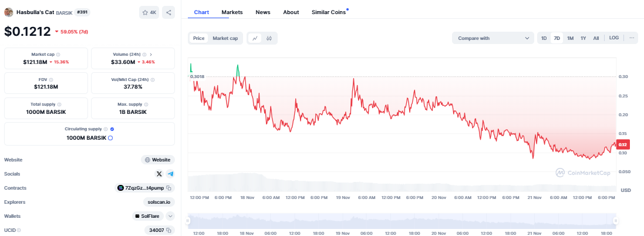Set chart range to 1D

[544, 38]
